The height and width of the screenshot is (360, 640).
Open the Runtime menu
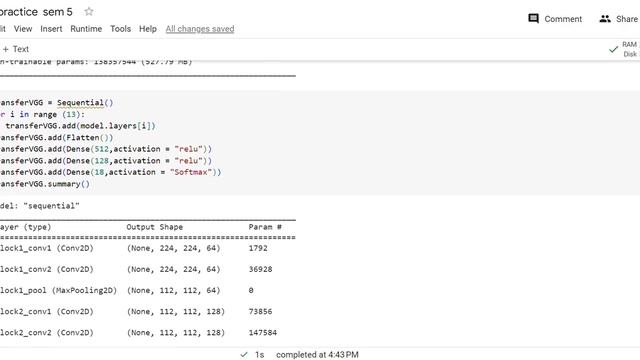coord(86,29)
